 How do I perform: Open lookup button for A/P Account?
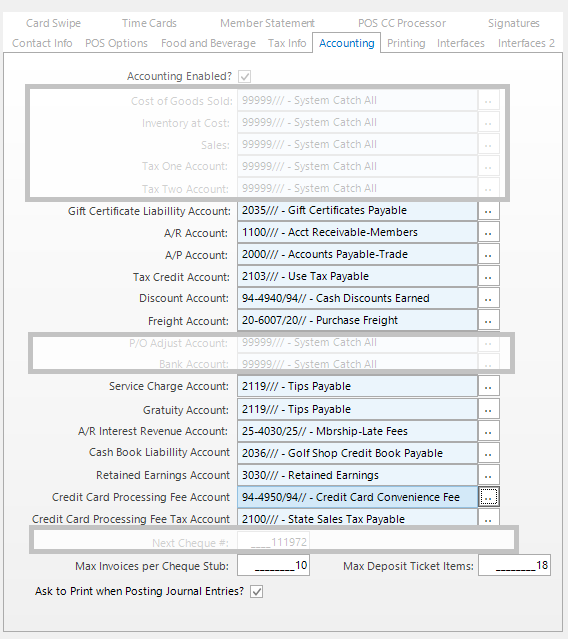(489, 255)
